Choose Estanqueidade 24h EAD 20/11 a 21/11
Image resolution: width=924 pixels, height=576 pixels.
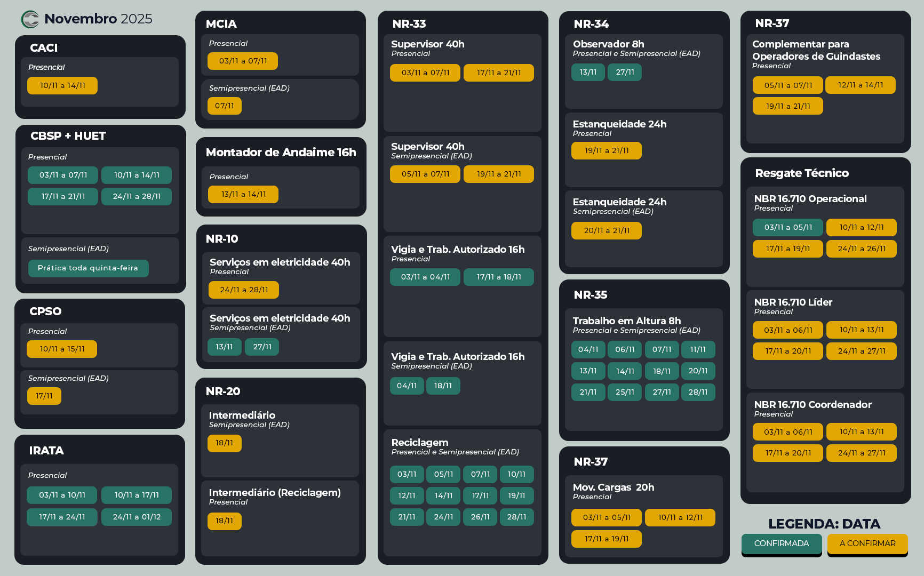(x=607, y=230)
